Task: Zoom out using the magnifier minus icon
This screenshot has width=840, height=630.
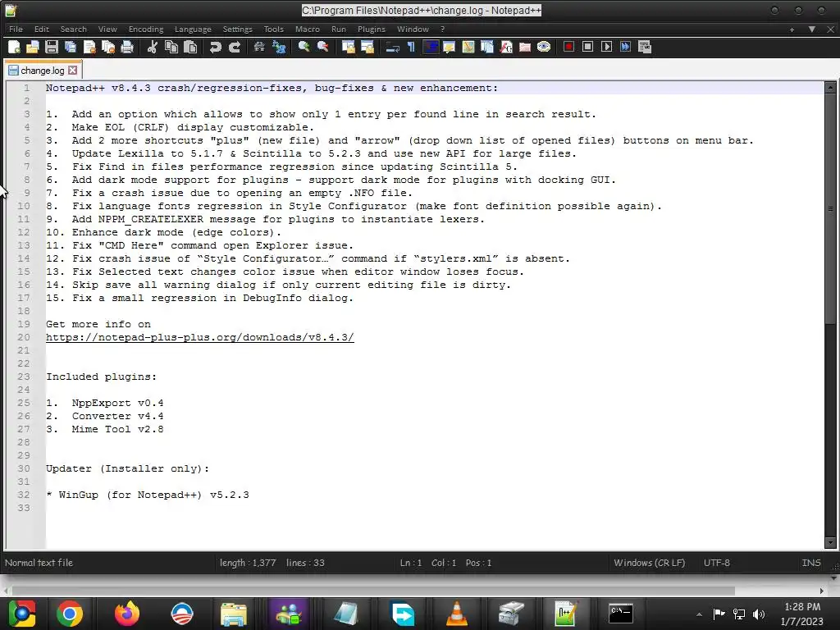Action: click(322, 47)
